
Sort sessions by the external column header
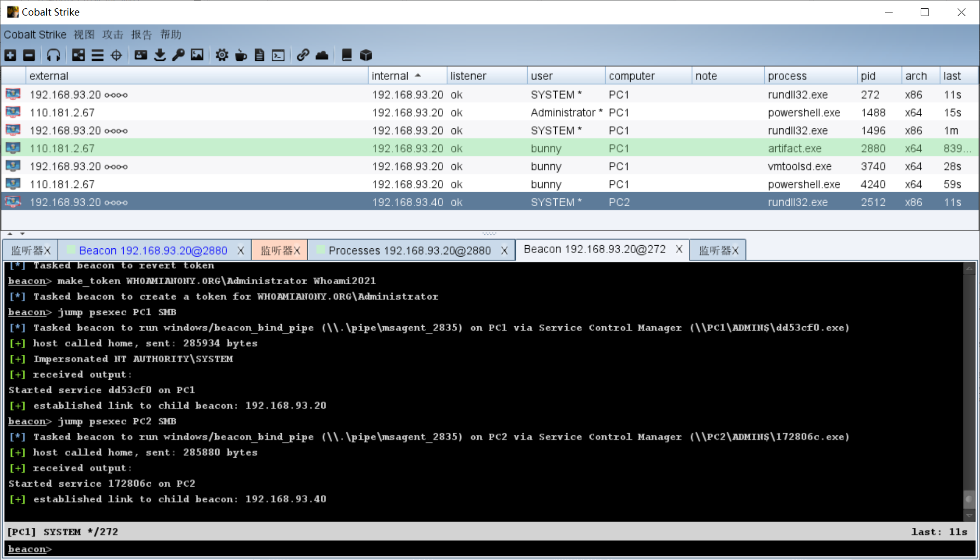(197, 76)
